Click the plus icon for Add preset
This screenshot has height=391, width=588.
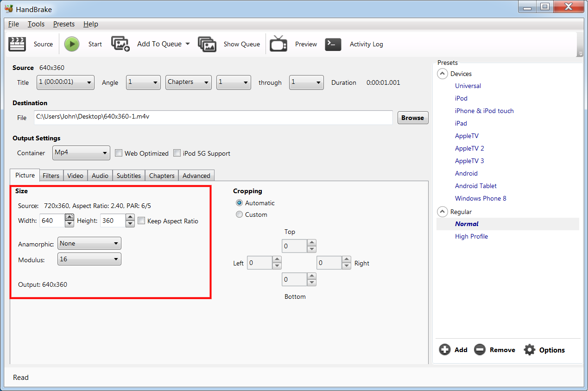pyautogui.click(x=445, y=350)
